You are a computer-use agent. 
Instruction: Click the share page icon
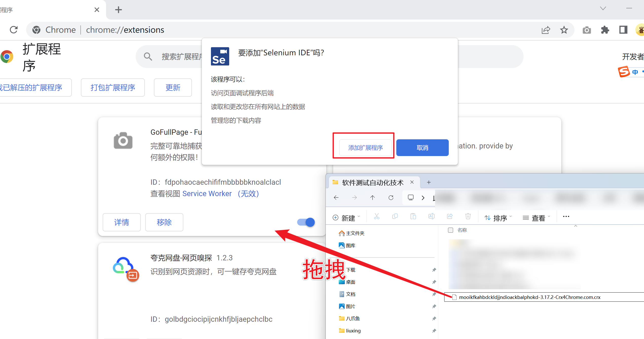[546, 30]
